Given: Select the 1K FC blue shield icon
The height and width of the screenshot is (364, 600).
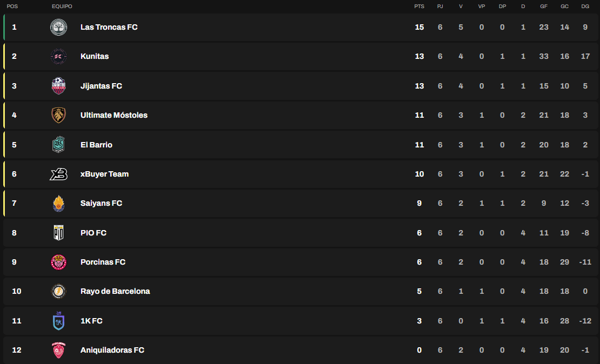Looking at the screenshot, I should pyautogui.click(x=58, y=321).
